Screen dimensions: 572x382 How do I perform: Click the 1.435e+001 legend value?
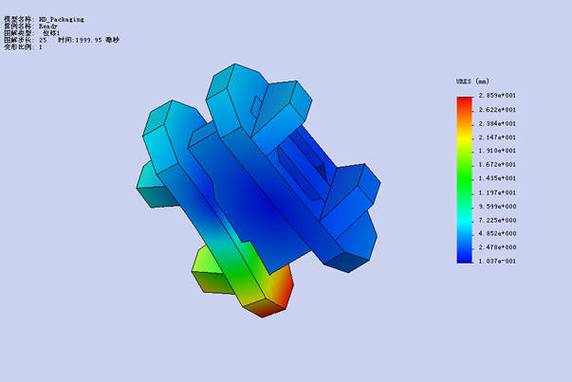click(497, 178)
